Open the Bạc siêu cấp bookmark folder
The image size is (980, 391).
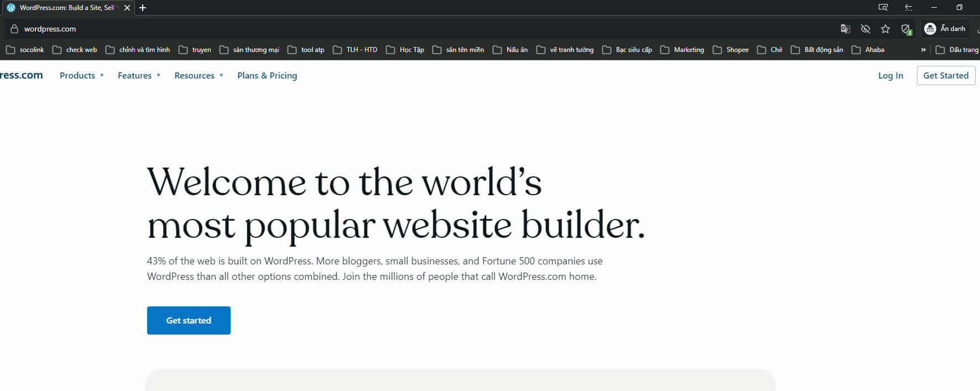tap(627, 50)
